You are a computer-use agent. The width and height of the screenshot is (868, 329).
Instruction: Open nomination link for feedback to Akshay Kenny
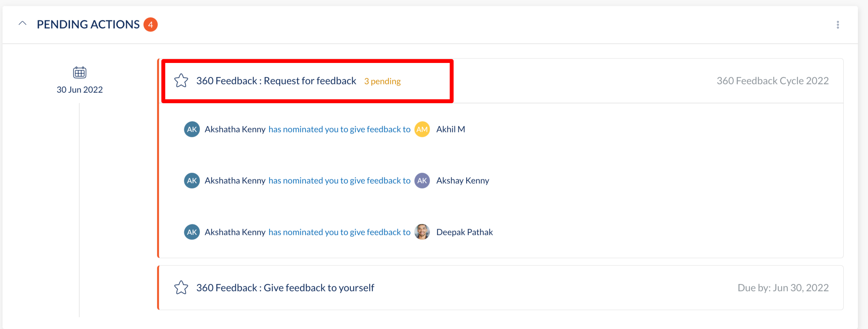pyautogui.click(x=339, y=180)
